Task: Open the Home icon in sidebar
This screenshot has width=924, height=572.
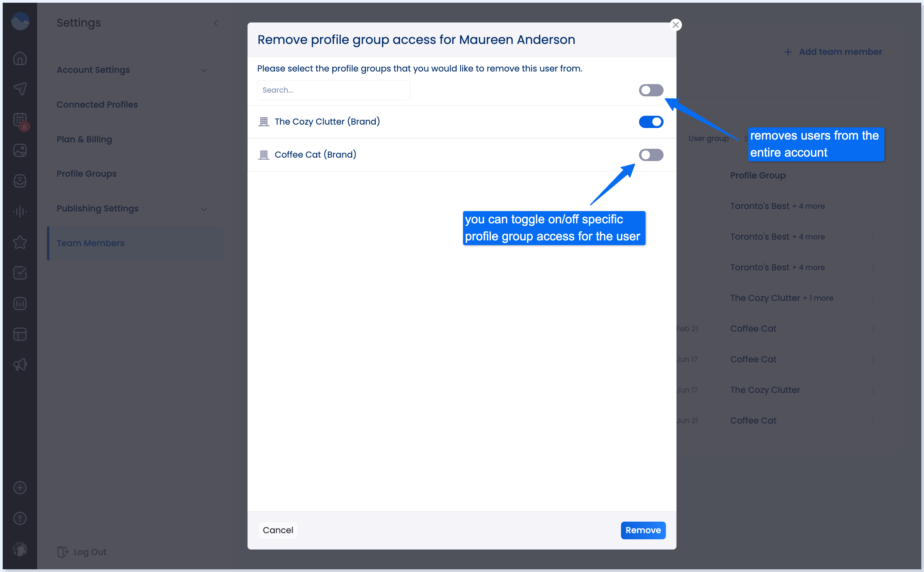Action: [x=20, y=58]
